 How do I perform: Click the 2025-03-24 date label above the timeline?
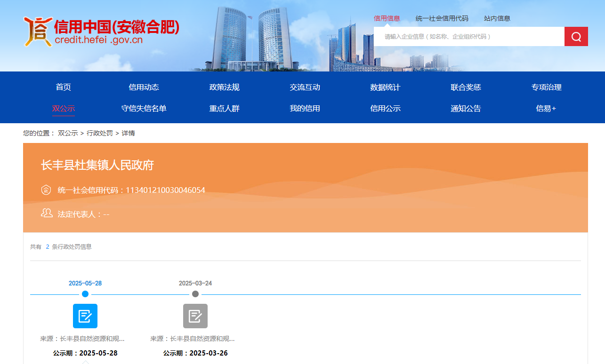click(195, 283)
